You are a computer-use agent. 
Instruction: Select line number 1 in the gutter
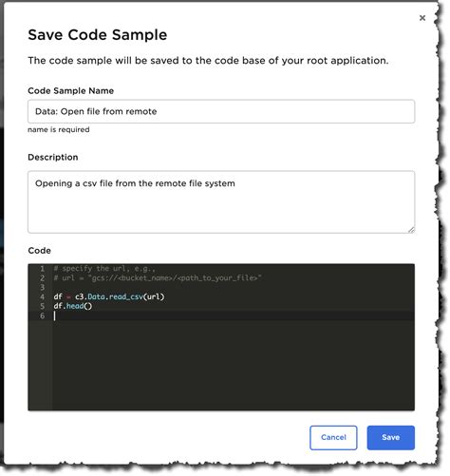pyautogui.click(x=42, y=269)
